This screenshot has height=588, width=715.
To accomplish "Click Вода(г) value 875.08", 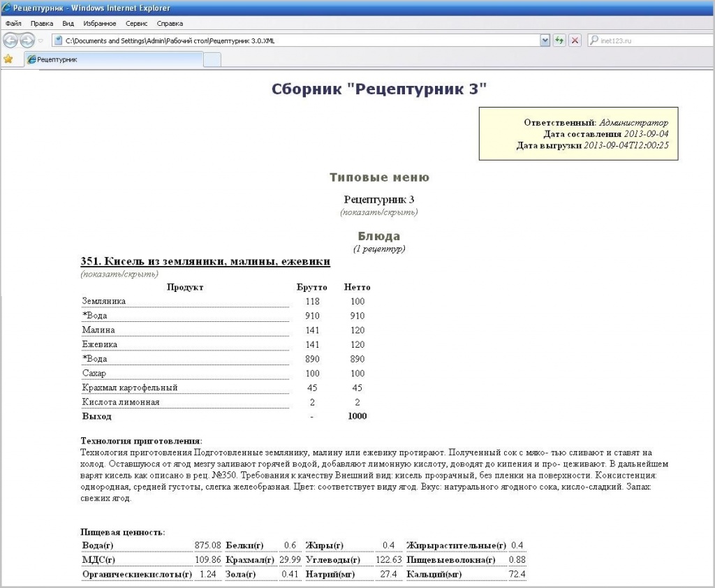I will [207, 545].
